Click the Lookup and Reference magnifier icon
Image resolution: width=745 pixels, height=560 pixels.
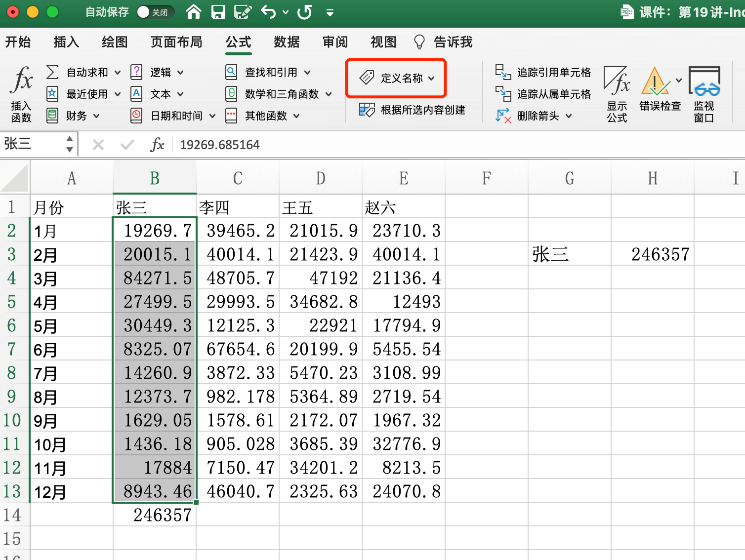(231, 72)
